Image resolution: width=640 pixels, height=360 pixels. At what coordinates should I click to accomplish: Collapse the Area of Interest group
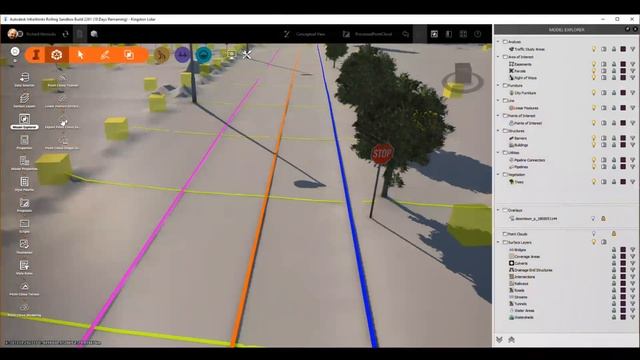click(x=498, y=57)
